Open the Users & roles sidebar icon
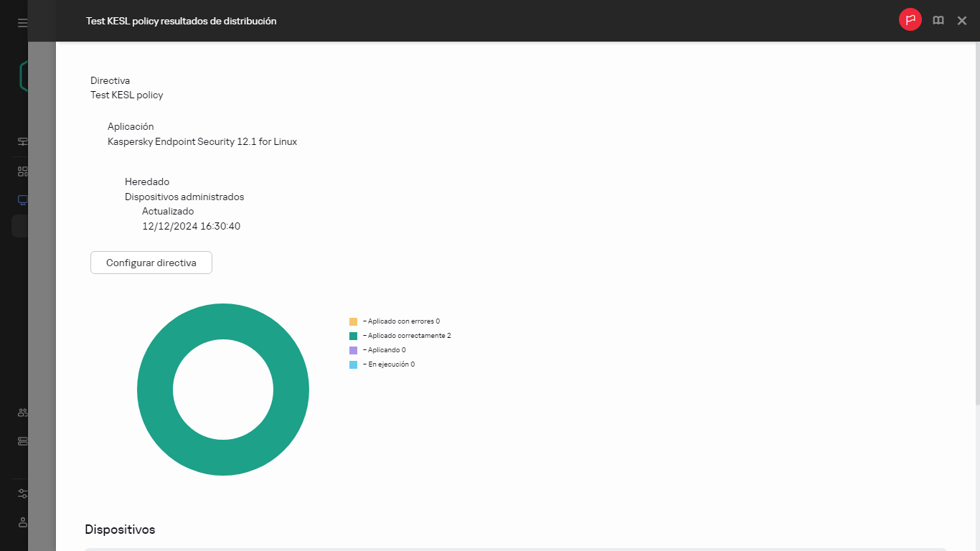980x551 pixels. click(x=22, y=412)
